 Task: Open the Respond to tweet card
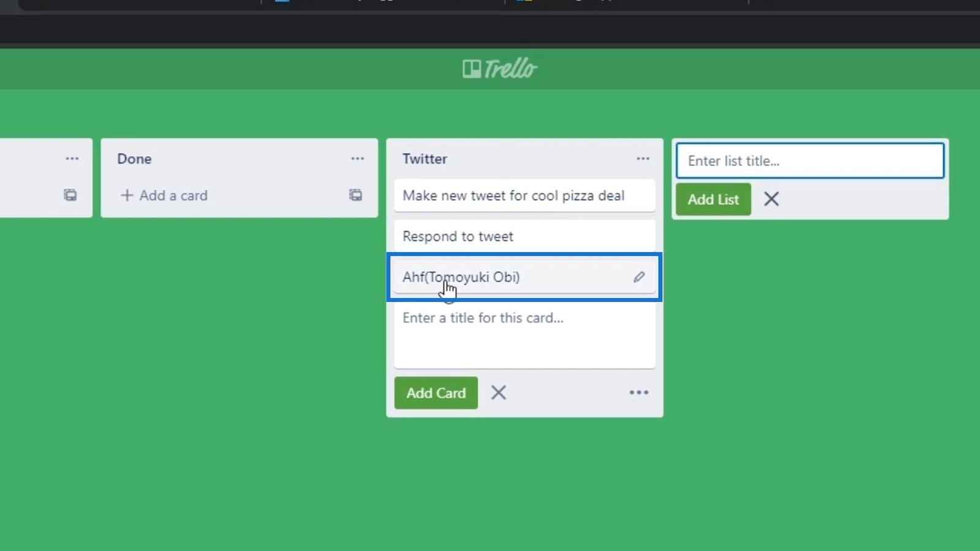click(x=525, y=236)
